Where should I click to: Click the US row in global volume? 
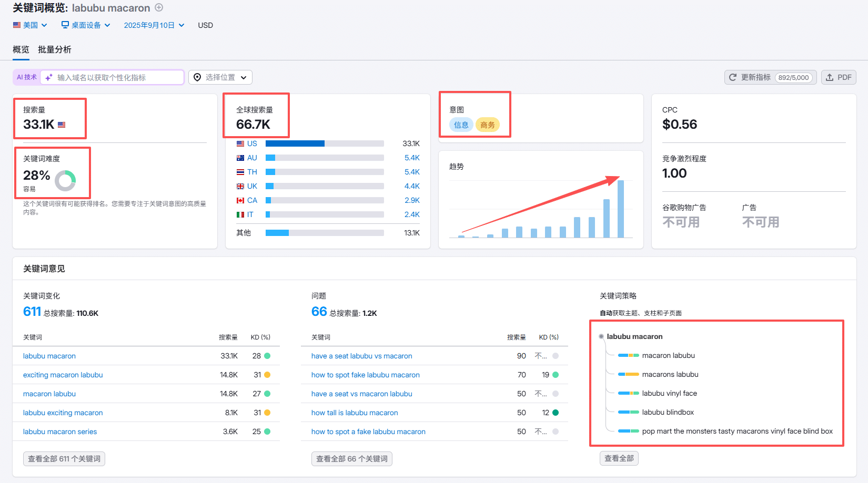(328, 143)
